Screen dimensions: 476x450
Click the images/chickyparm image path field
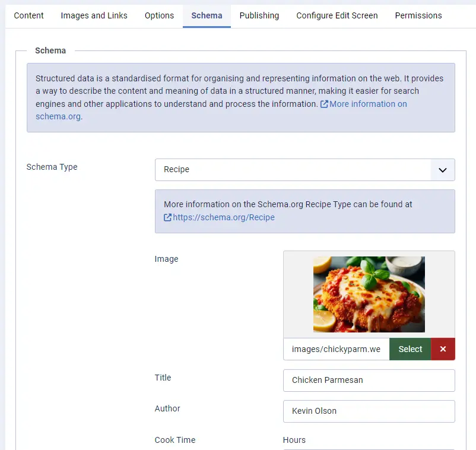tap(336, 349)
